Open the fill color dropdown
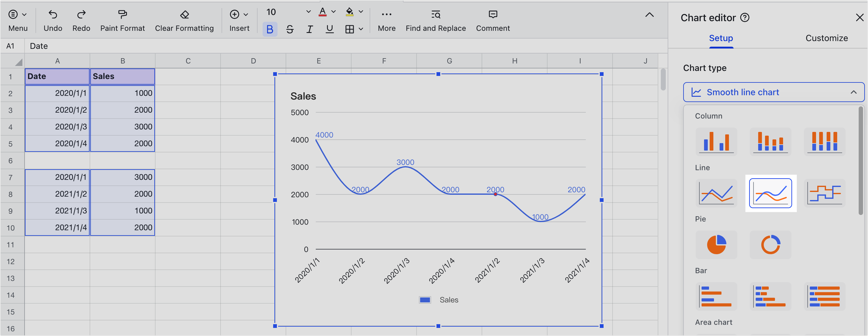This screenshot has width=868, height=336. 361,12
